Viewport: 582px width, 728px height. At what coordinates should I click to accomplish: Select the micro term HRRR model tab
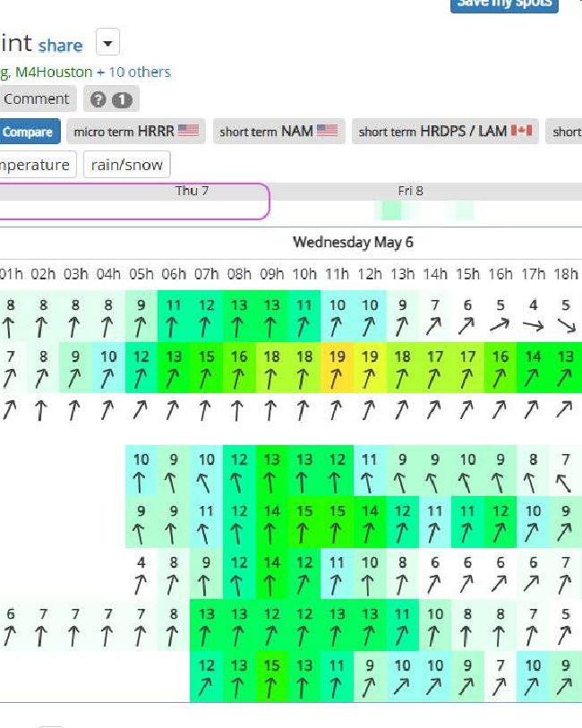coord(136,132)
